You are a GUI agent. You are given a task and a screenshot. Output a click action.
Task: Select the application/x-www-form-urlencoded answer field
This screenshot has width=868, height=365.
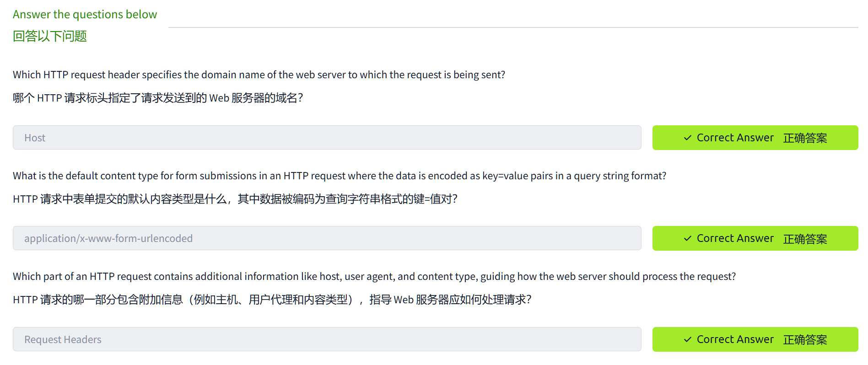click(327, 238)
